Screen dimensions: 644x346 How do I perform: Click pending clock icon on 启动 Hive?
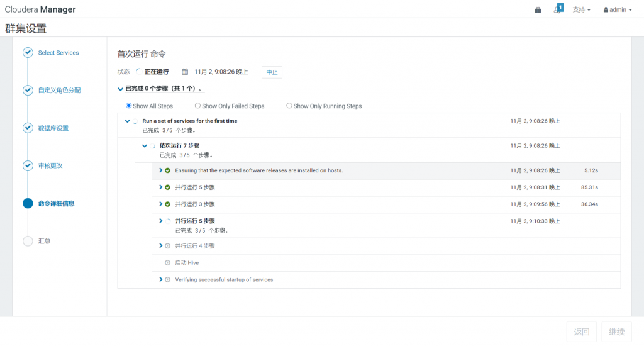coord(167,263)
